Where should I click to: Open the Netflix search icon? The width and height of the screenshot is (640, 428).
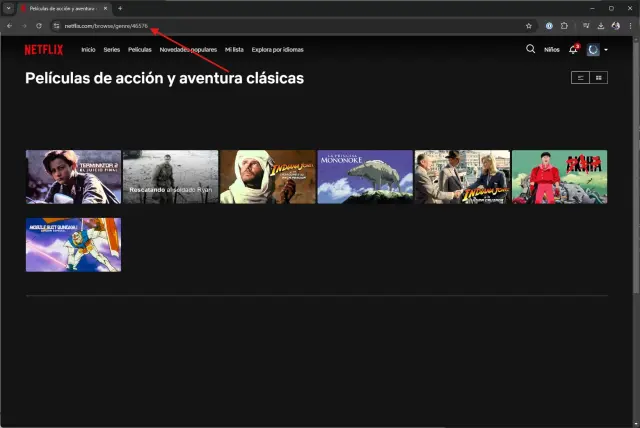(x=530, y=49)
